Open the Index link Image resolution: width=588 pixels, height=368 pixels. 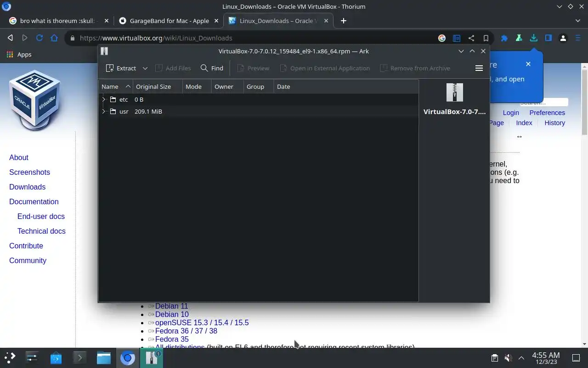click(524, 123)
